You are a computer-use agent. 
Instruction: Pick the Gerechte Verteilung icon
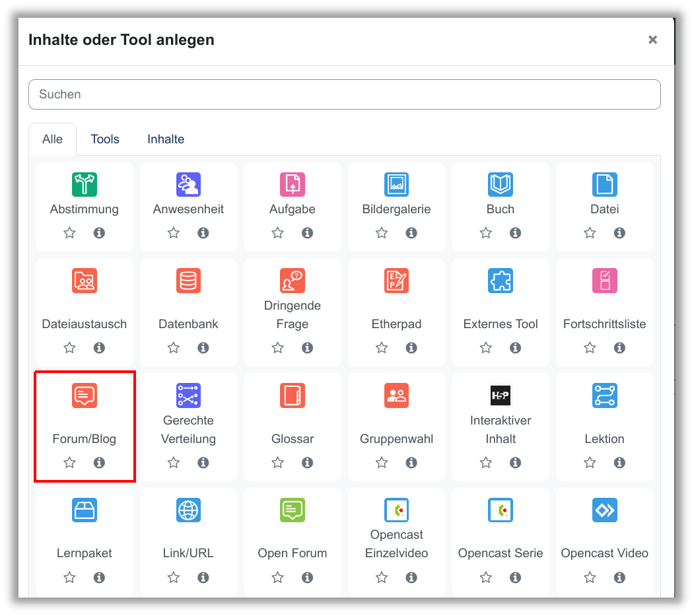click(x=188, y=395)
